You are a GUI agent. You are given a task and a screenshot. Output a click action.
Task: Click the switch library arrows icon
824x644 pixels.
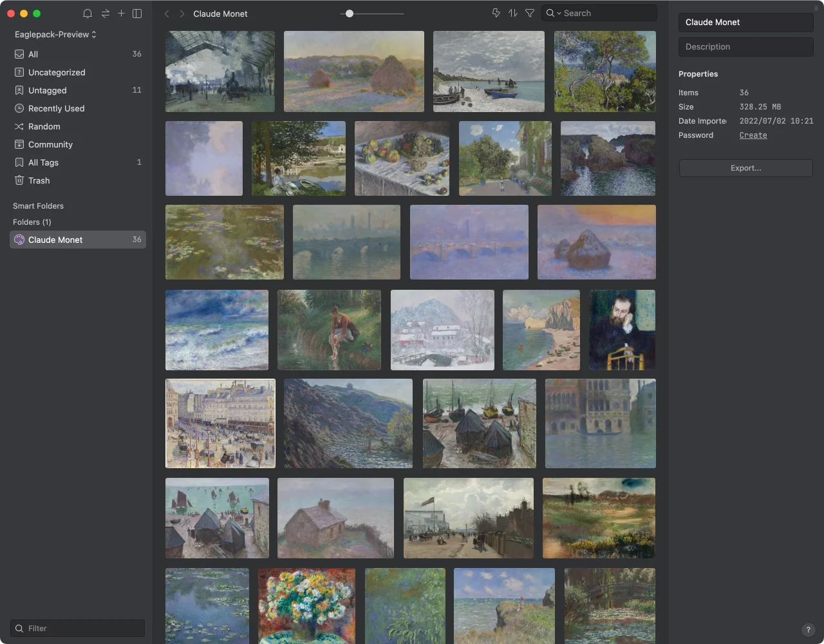coord(105,14)
